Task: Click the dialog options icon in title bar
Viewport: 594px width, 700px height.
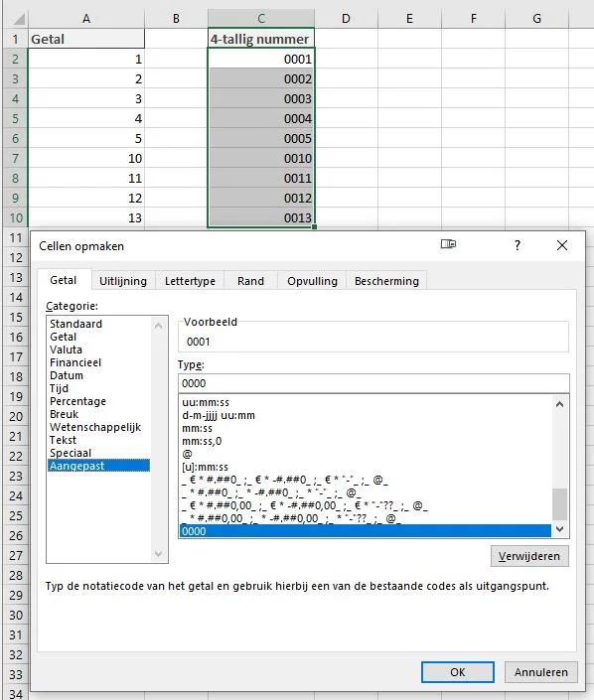Action: point(448,243)
